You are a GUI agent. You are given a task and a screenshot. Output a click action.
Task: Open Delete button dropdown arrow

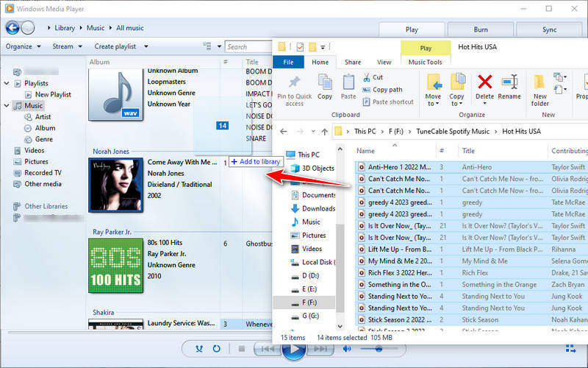pos(484,103)
